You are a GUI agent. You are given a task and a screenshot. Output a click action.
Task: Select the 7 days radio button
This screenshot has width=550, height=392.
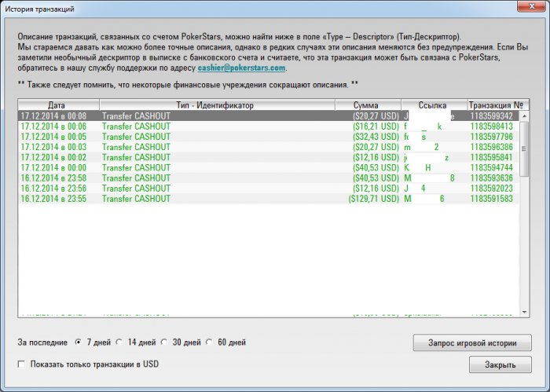[x=78, y=343]
